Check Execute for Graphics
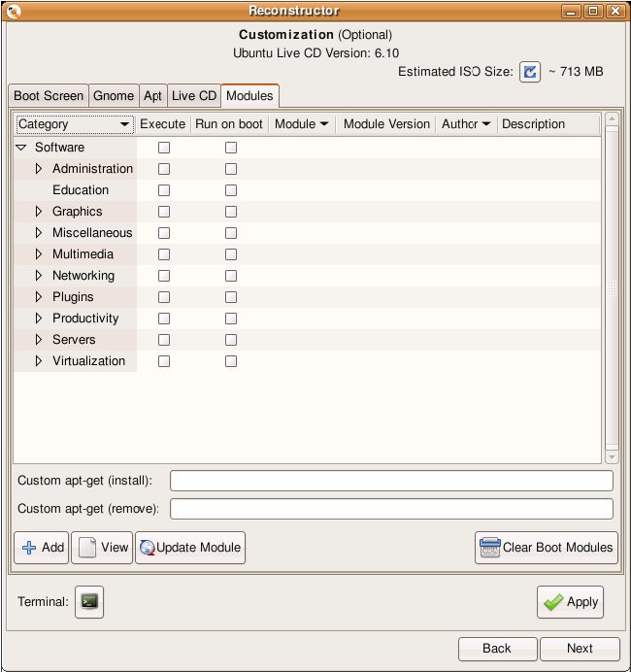Screen dimensions: 631x672 pos(164,212)
